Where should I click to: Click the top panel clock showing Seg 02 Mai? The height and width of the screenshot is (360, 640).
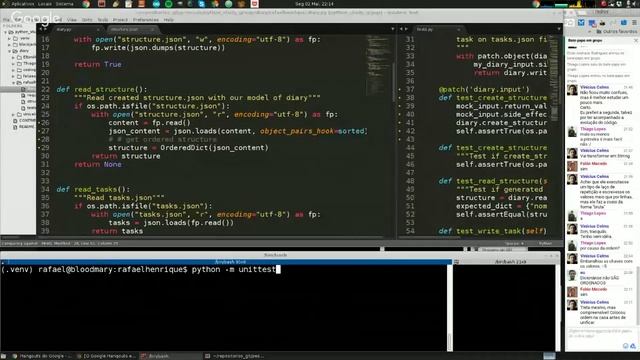coord(314,4)
